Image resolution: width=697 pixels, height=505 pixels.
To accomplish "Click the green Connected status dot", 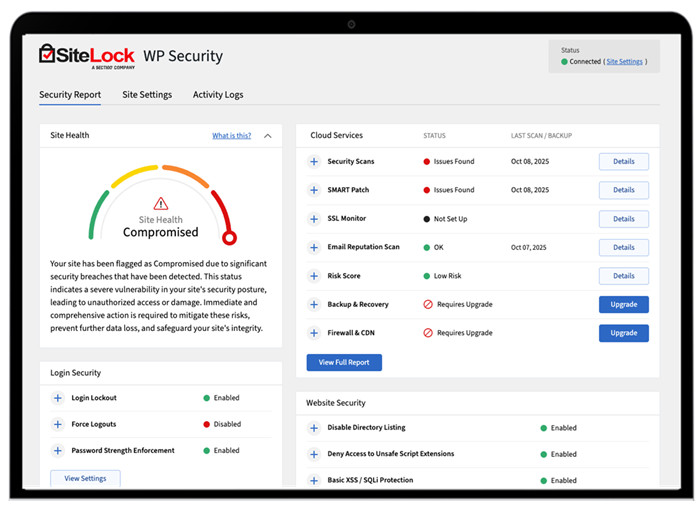I will click(564, 62).
